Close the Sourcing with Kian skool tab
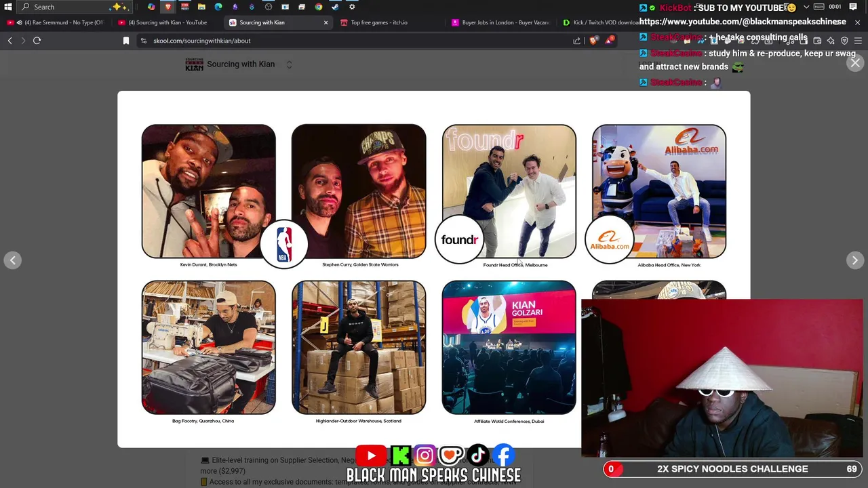This screenshot has width=868, height=488. pos(325,22)
